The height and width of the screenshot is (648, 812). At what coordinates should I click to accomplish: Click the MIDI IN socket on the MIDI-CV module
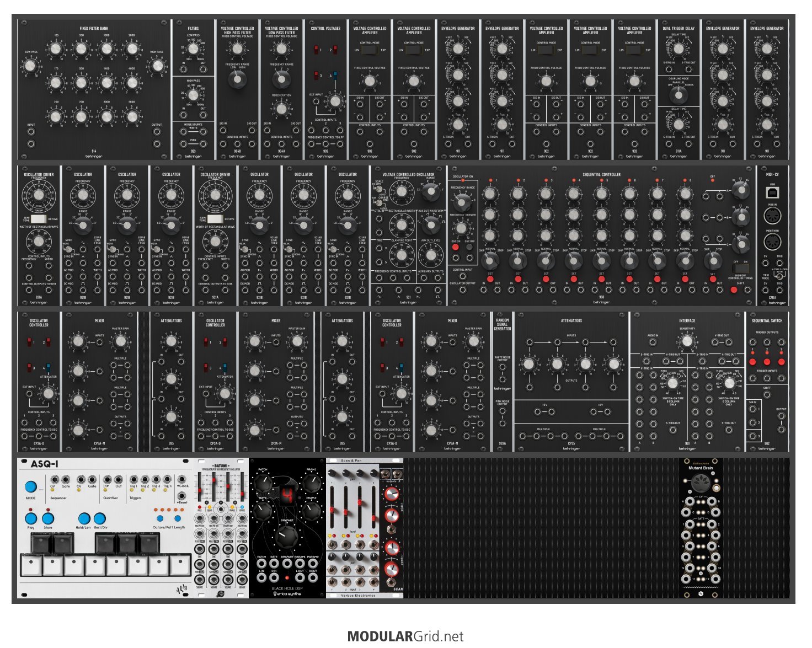(772, 217)
